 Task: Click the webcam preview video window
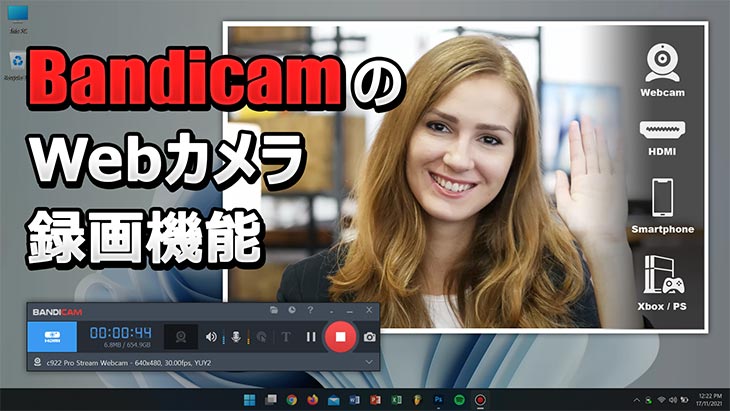pyautogui.click(x=466, y=177)
